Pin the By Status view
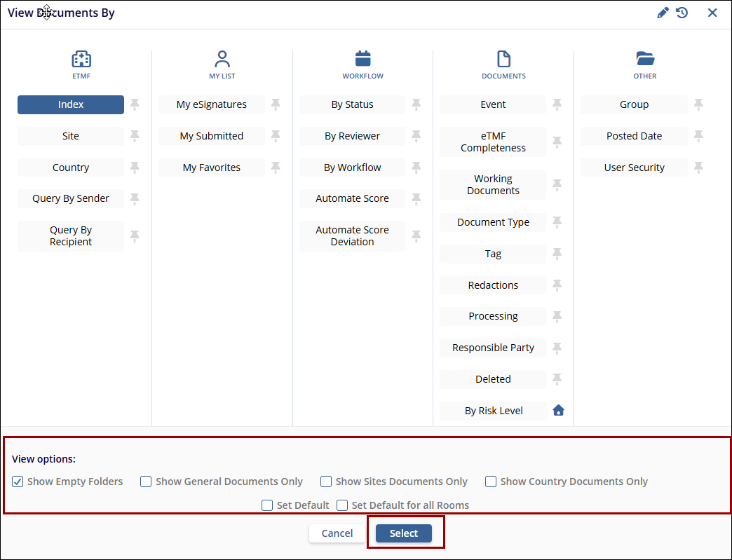 416,104
